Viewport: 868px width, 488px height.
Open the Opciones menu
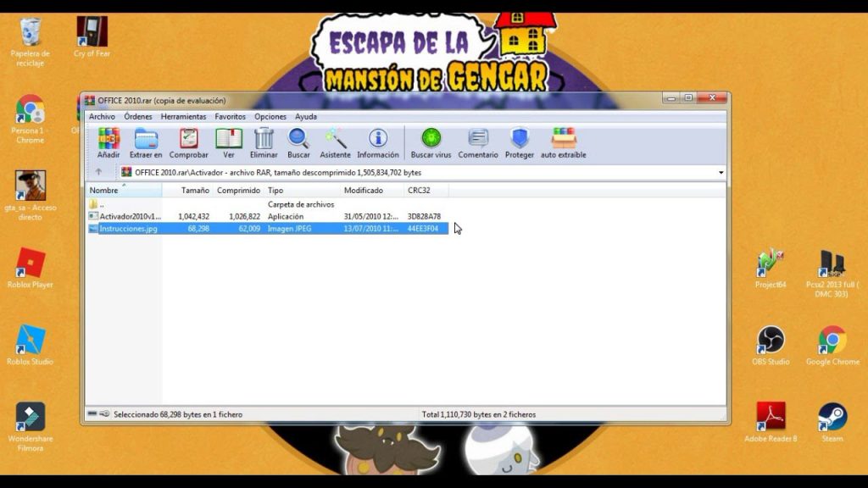tap(270, 116)
